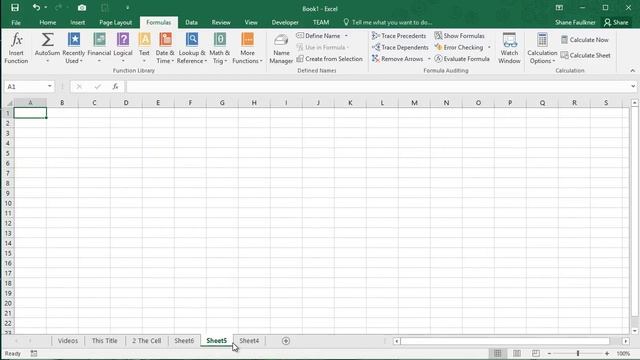Viewport: 640px width, 360px height.
Task: Expand Remove Arrows dropdown arrow
Action: pyautogui.click(x=429, y=59)
